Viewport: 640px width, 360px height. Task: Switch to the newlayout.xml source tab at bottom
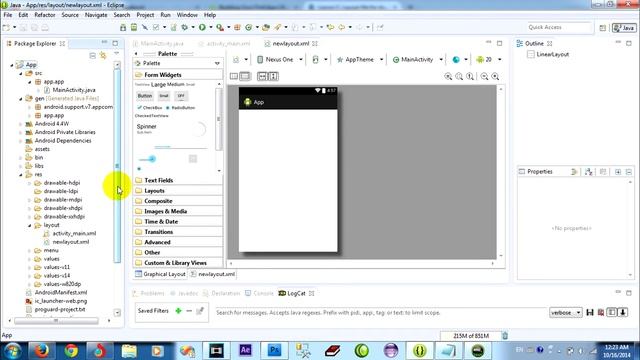click(x=213, y=274)
